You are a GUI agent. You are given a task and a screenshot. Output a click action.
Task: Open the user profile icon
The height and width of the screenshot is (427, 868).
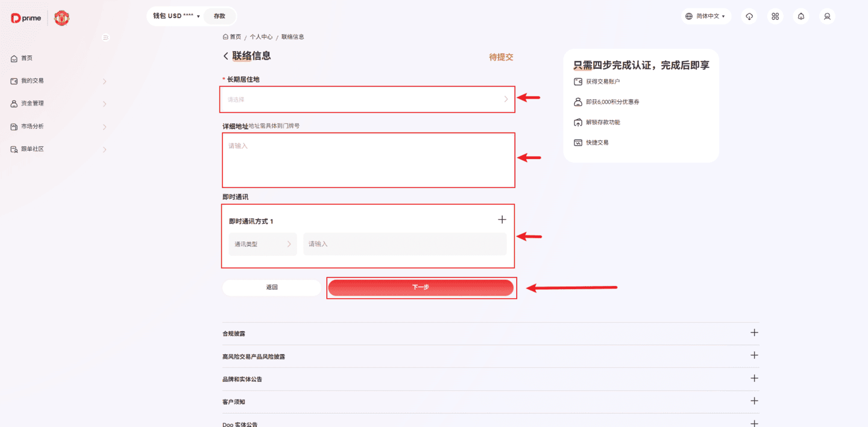[827, 16]
